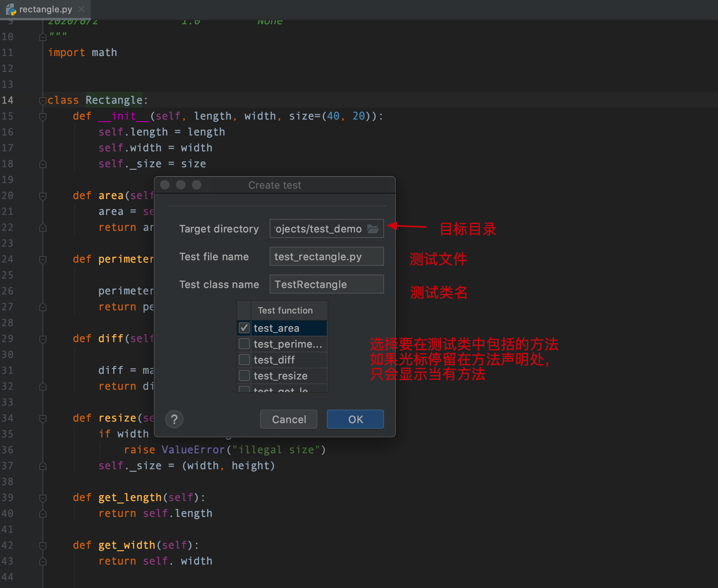
Task: Tick the test_resize checkbox
Action: (244, 375)
